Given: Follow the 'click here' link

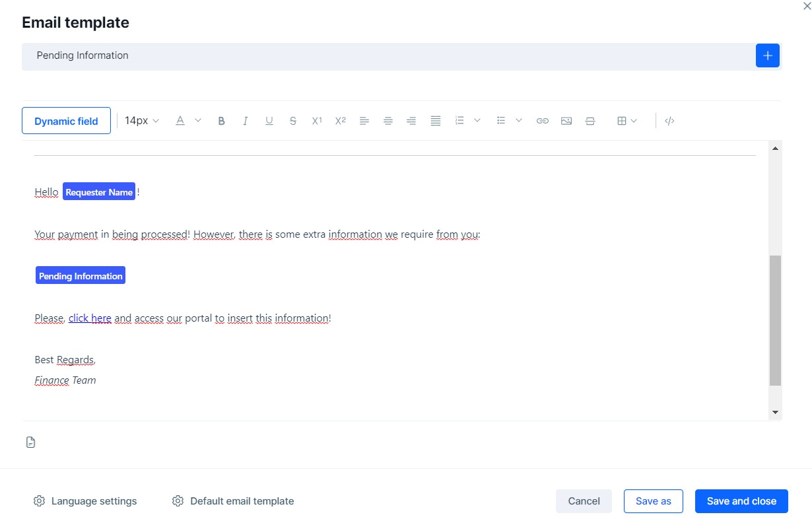Looking at the screenshot, I should click(x=90, y=318).
